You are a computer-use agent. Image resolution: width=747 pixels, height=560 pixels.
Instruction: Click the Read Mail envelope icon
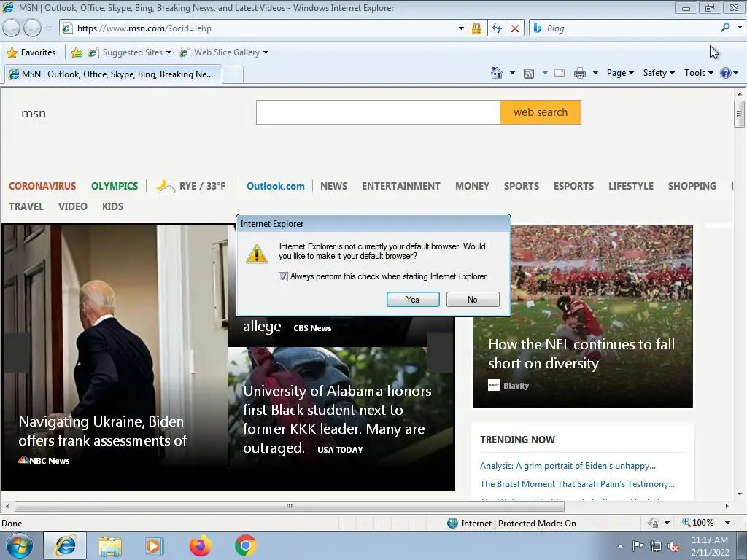pyautogui.click(x=560, y=73)
